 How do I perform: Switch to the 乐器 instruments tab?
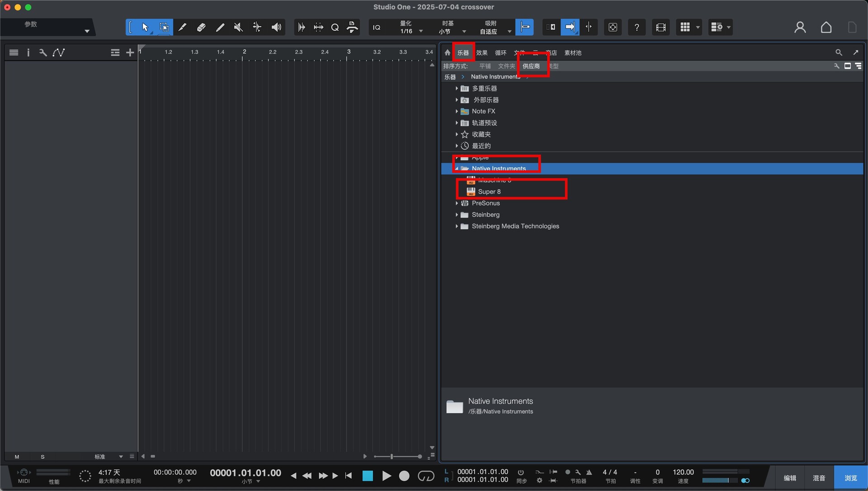[463, 52]
